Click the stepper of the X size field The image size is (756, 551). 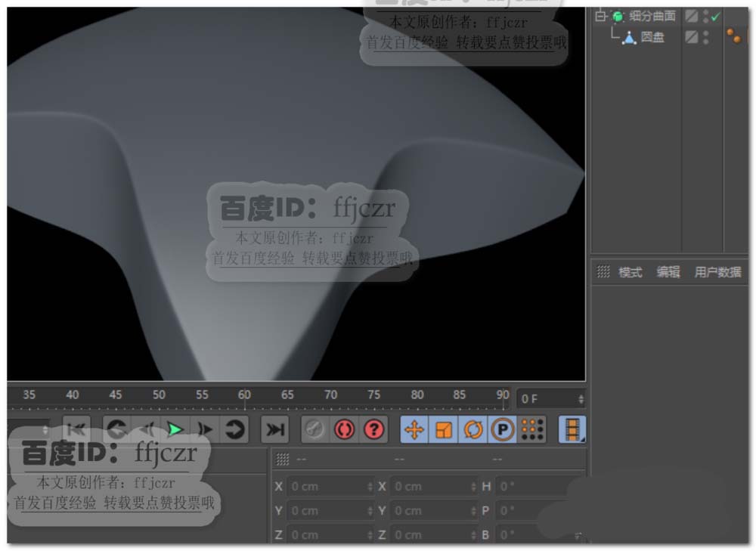[474, 487]
